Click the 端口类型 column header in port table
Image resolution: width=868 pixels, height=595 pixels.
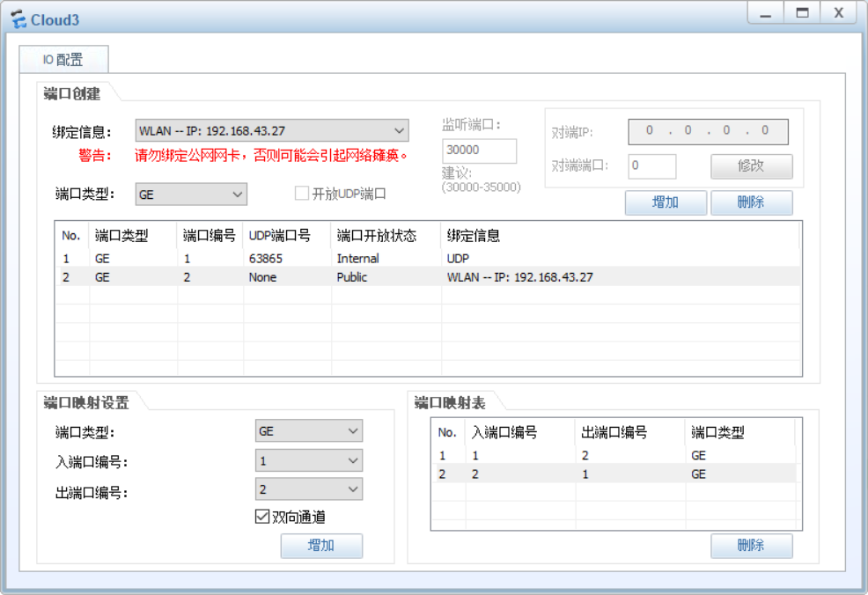tap(133, 236)
